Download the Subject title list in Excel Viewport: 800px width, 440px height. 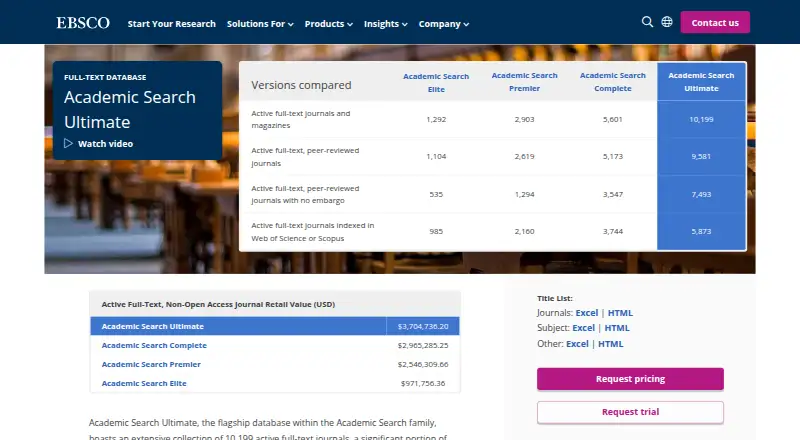[584, 328]
